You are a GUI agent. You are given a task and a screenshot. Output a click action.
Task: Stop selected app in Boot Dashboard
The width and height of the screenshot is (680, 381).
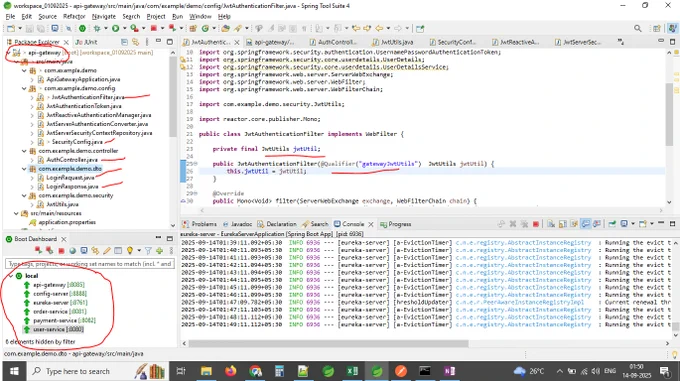point(61,251)
